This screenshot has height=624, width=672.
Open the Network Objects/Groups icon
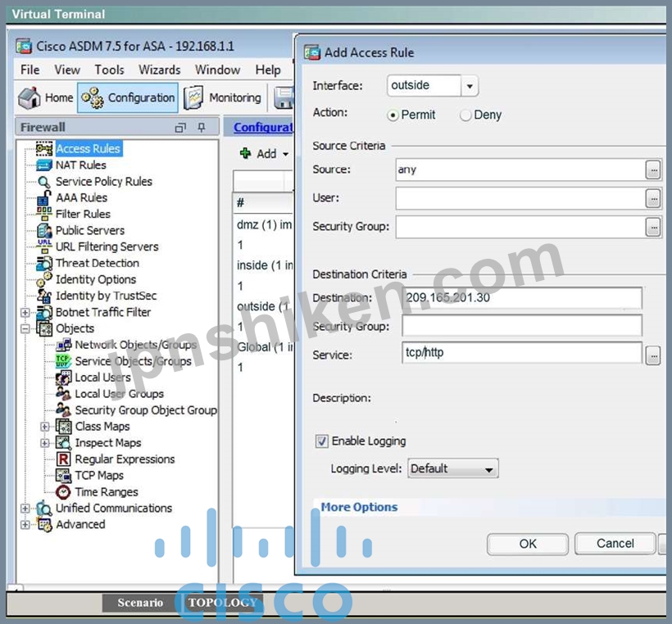click(64, 345)
